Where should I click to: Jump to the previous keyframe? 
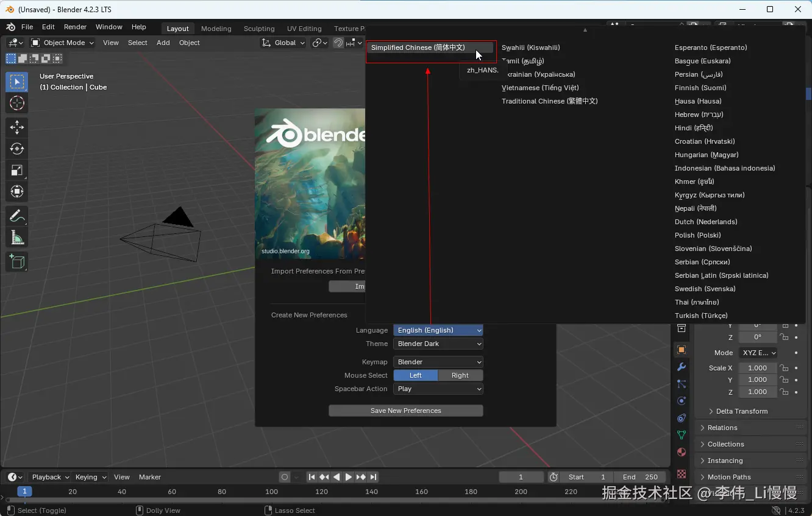[324, 477]
